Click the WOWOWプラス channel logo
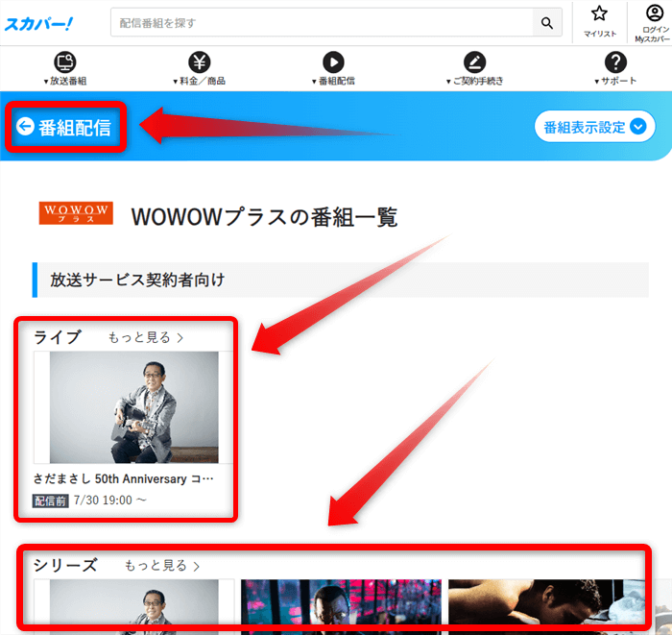This screenshot has height=635, width=672. tap(76, 213)
